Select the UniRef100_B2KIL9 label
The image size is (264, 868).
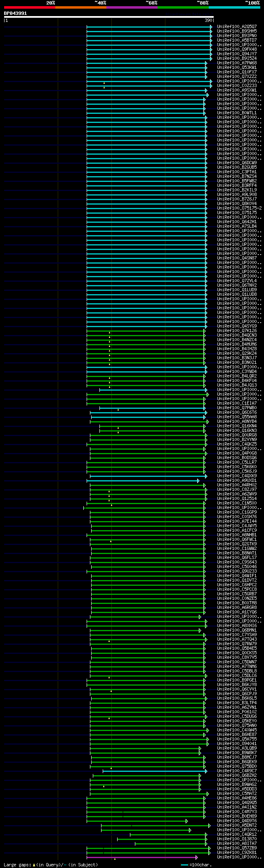click(237, 190)
